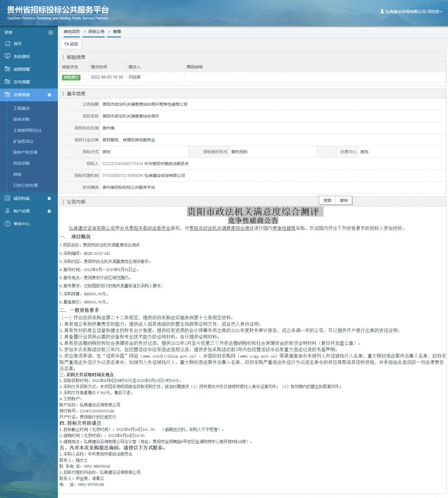Click the monitor icon beside 系统通知

coord(7,56)
